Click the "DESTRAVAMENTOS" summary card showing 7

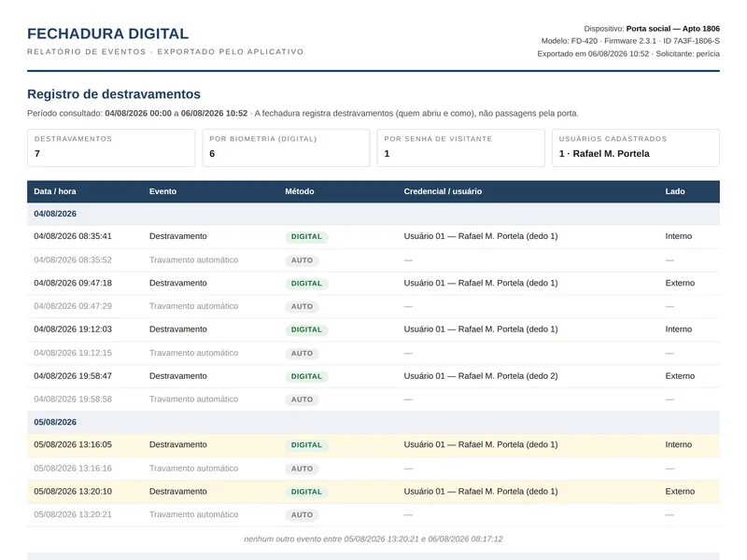[111, 148]
